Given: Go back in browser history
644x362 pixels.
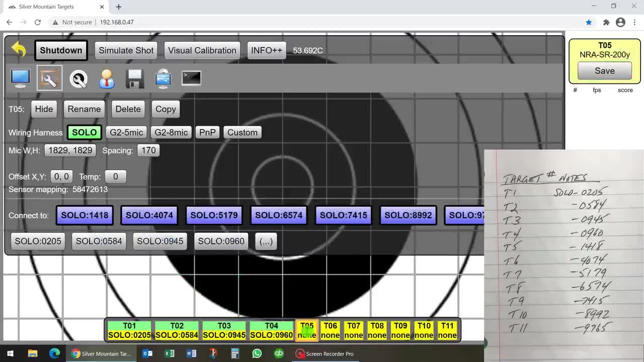Looking at the screenshot, I should click(x=10, y=22).
